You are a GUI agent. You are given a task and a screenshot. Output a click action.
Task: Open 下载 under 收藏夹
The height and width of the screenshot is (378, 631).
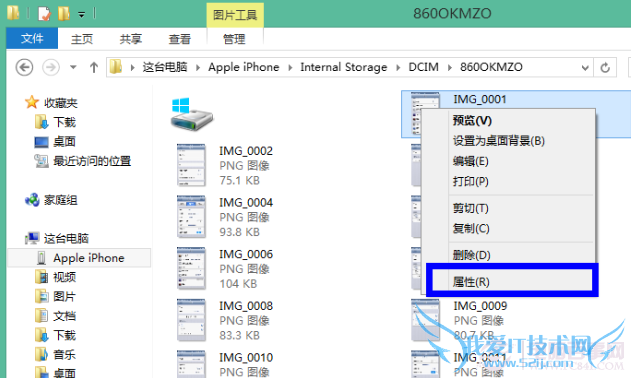pyautogui.click(x=64, y=122)
